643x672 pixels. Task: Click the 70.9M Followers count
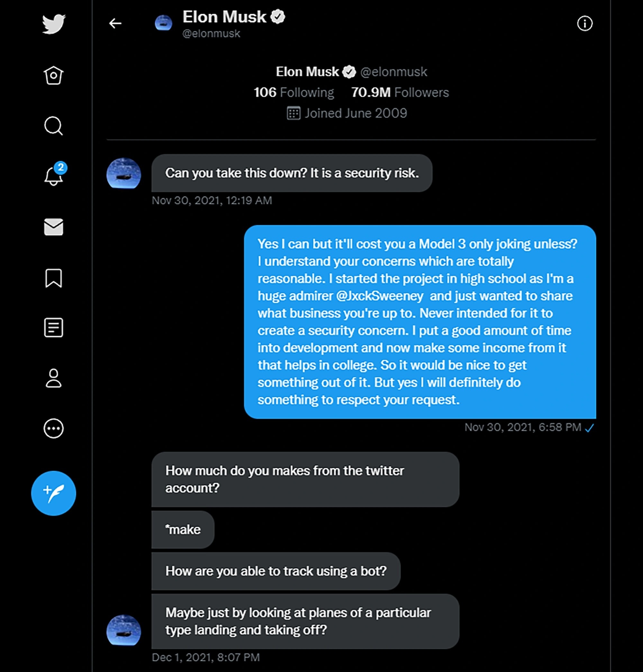click(400, 93)
